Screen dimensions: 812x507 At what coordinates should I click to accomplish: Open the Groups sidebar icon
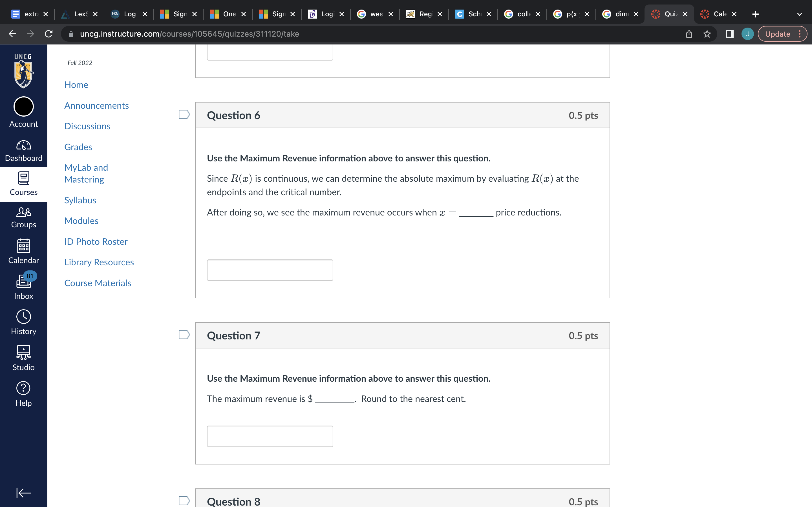[23, 217]
